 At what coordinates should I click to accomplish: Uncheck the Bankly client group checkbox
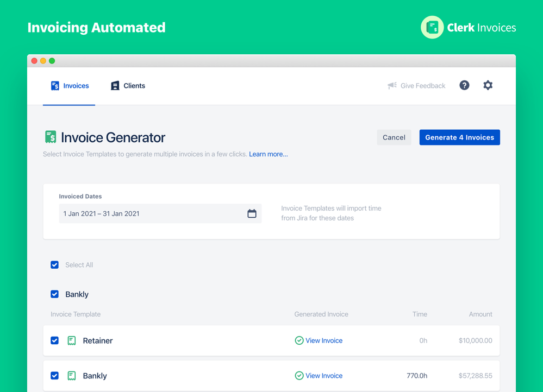54,294
